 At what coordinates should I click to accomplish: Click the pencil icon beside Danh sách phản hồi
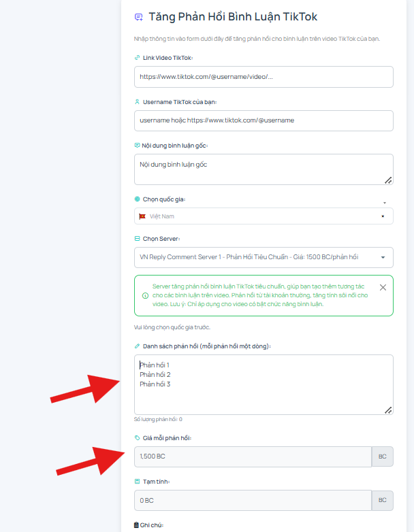coord(138,346)
